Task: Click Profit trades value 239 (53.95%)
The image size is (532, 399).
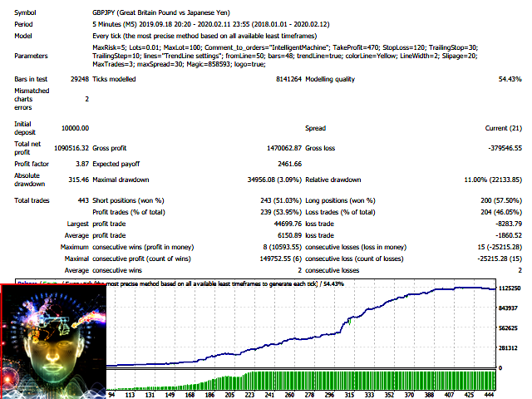Action: click(281, 212)
